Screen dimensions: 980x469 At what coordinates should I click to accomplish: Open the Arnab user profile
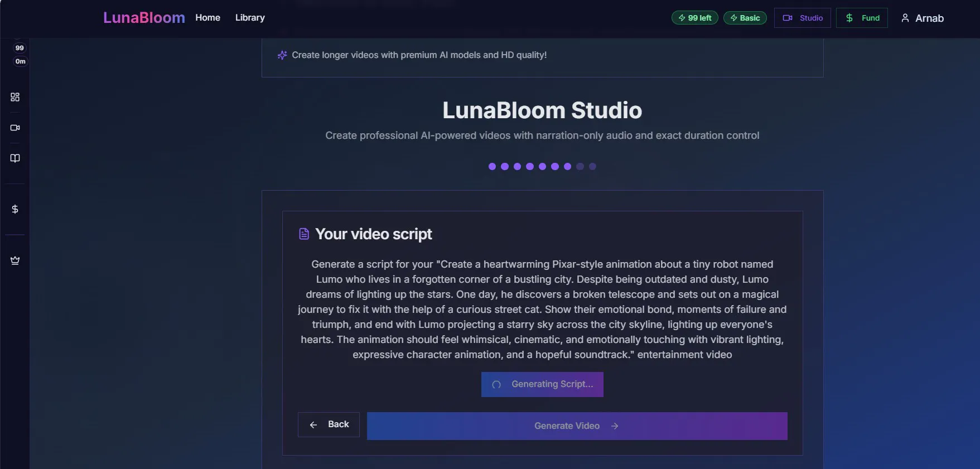point(923,18)
